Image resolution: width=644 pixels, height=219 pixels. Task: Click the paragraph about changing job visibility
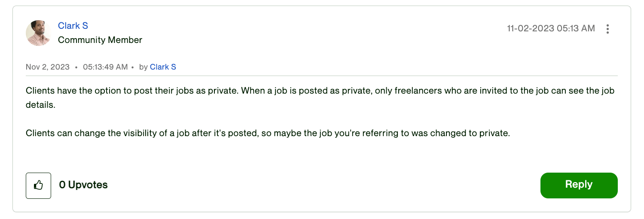pos(267,133)
